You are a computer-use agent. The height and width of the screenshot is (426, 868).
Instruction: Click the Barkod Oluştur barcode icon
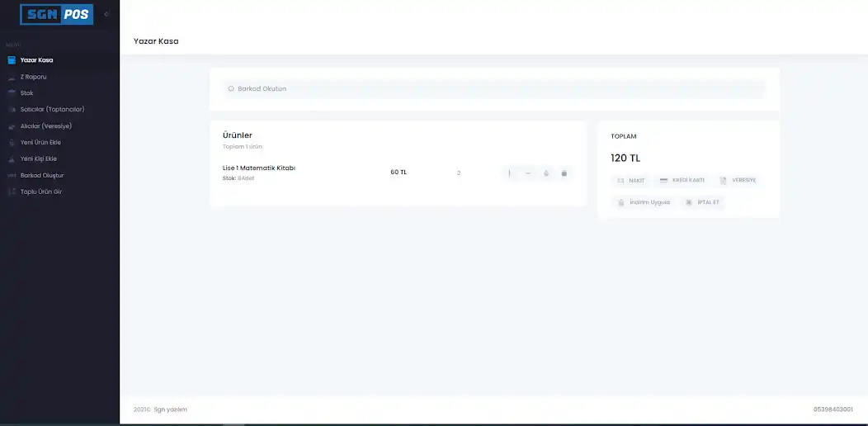[12, 175]
